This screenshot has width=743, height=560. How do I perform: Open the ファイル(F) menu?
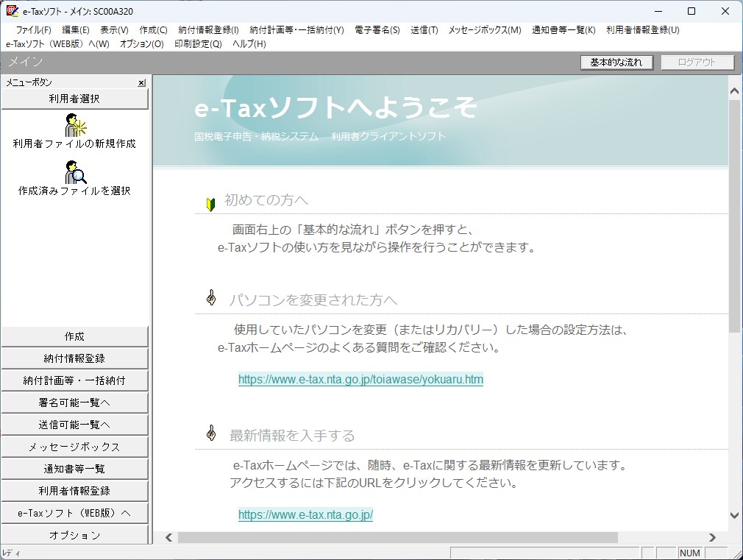tap(33, 30)
